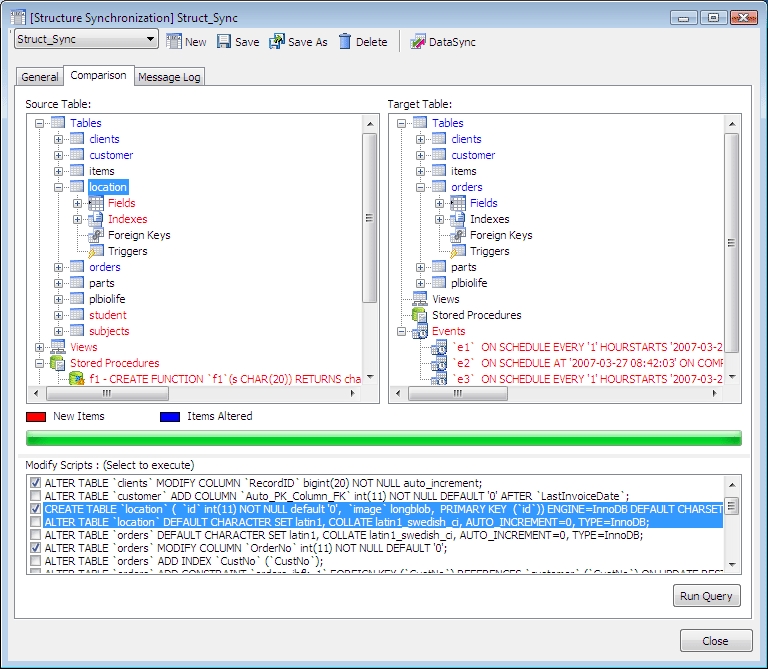Check the customer ADD COLUMN script checkbox
This screenshot has height=669, width=768.
click(x=35, y=496)
